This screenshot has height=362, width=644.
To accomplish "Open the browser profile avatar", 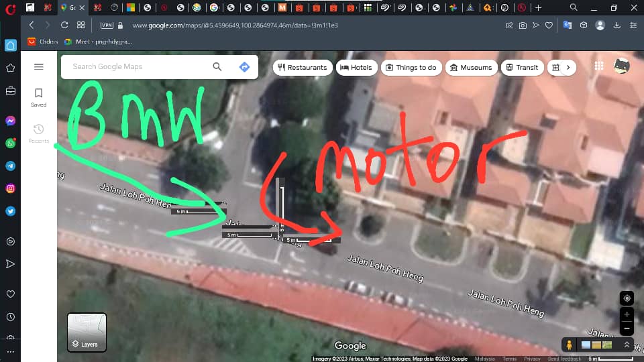I will pos(600,25).
